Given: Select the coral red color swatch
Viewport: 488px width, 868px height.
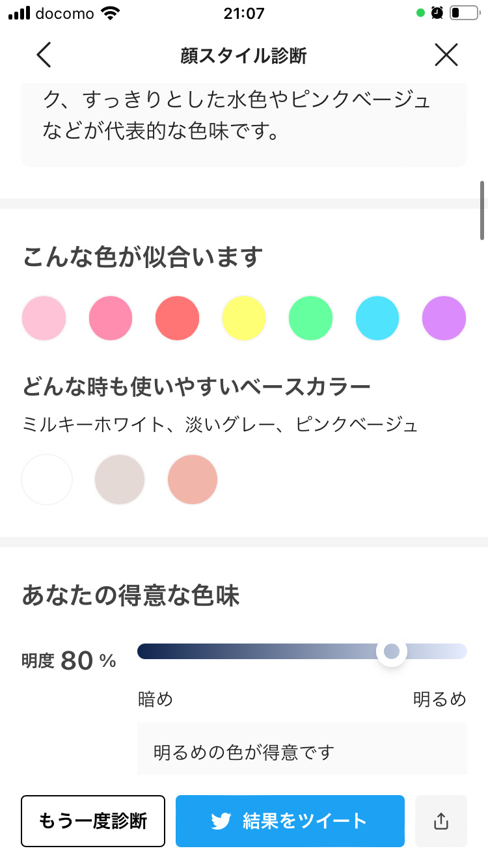Looking at the screenshot, I should (177, 318).
